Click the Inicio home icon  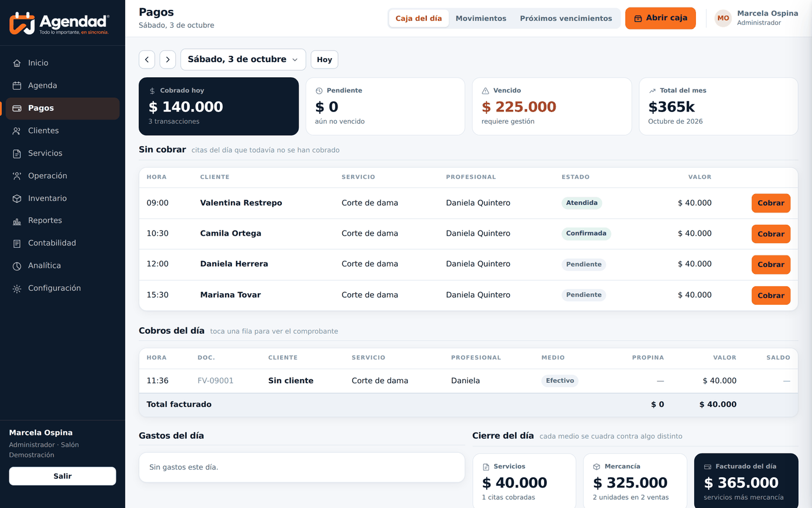[17, 63]
